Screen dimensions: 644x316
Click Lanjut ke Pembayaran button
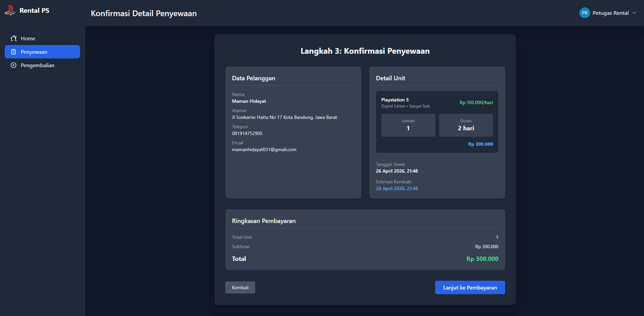tap(470, 287)
